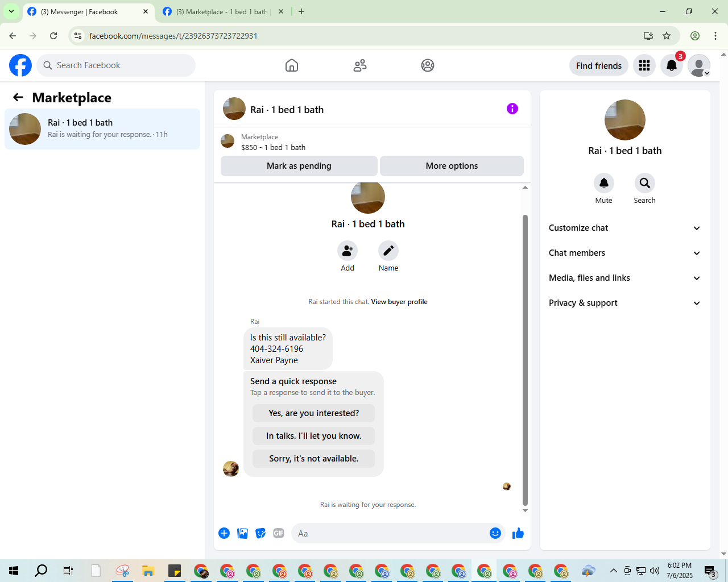Image resolution: width=728 pixels, height=582 pixels.
Task: Open the emoji picker in message box
Action: click(x=495, y=533)
